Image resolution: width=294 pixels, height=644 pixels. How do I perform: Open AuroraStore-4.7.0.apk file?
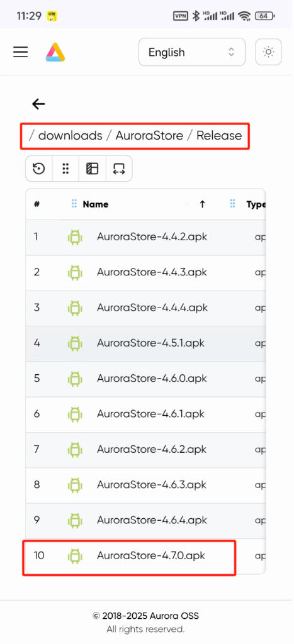(x=151, y=556)
